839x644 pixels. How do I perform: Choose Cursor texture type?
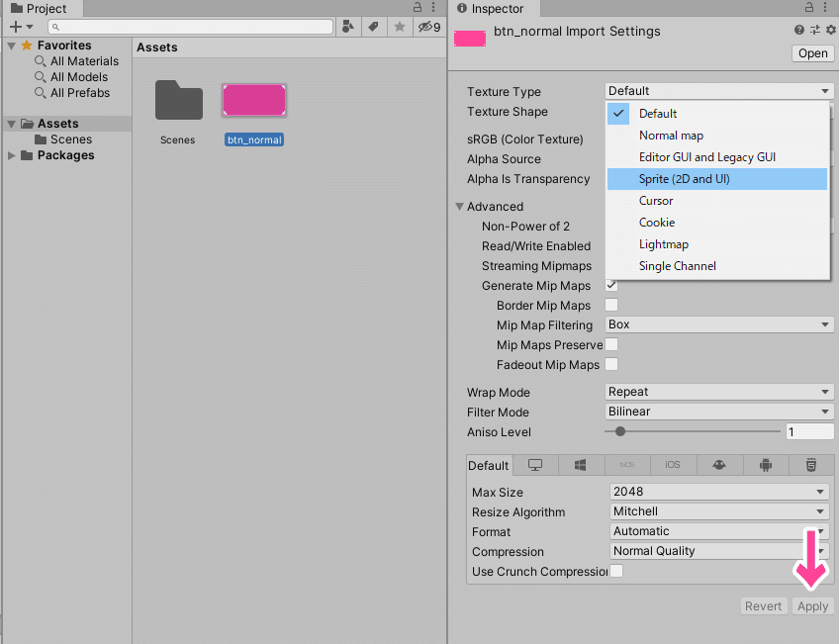tap(717, 201)
